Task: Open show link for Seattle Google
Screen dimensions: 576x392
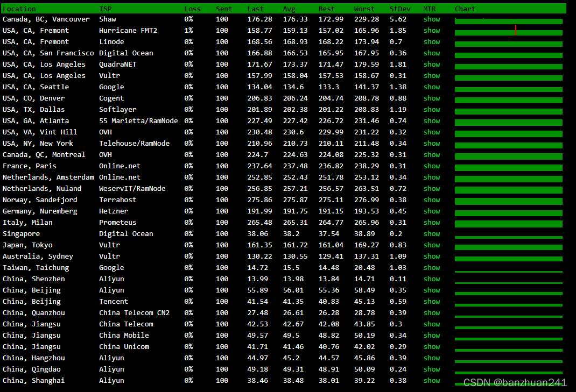Action: point(432,87)
